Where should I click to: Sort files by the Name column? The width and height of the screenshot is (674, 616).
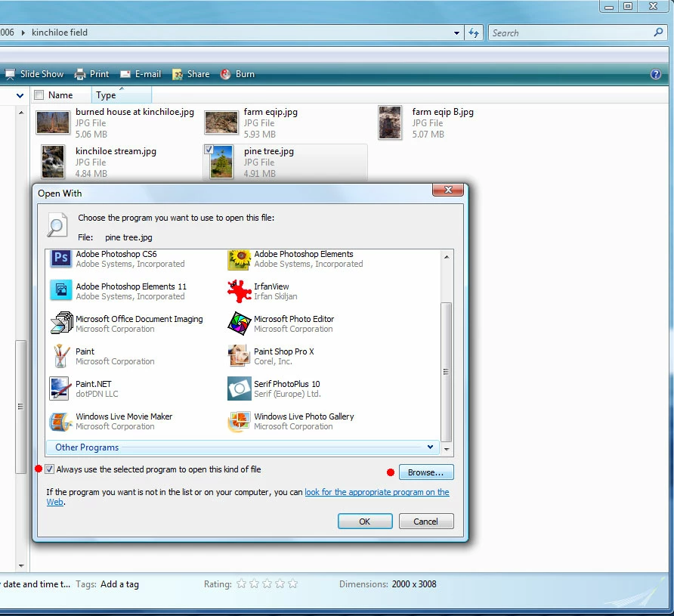(x=60, y=95)
